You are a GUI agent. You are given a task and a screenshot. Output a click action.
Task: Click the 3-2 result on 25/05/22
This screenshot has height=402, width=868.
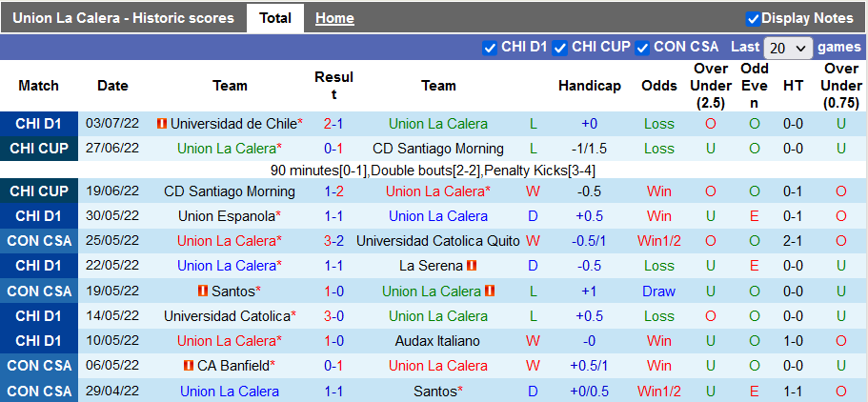[333, 241]
